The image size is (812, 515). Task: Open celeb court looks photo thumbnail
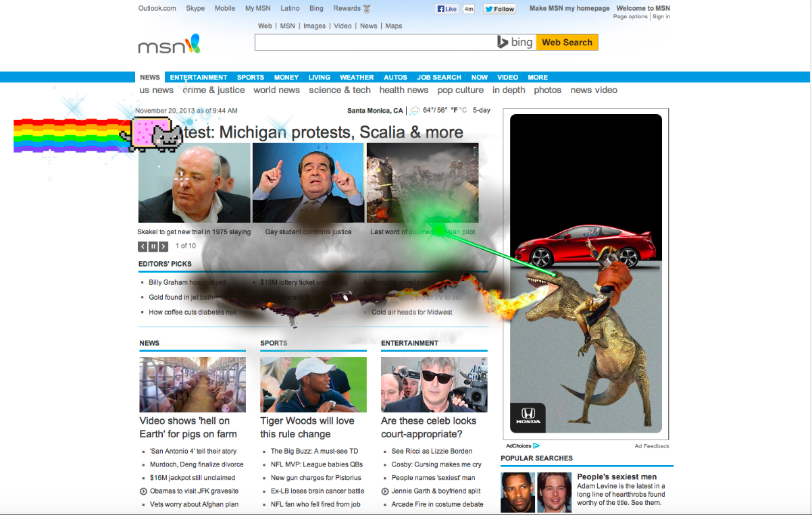click(x=434, y=385)
